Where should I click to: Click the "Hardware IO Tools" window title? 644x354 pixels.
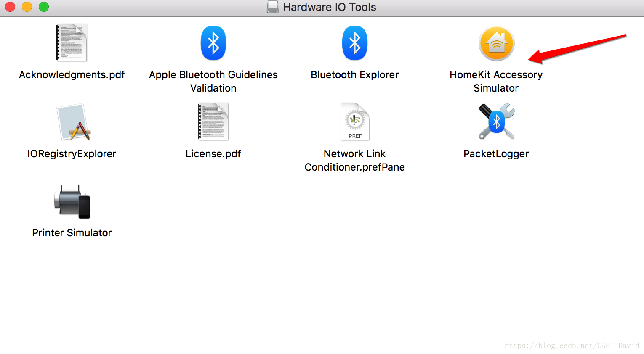click(x=330, y=7)
